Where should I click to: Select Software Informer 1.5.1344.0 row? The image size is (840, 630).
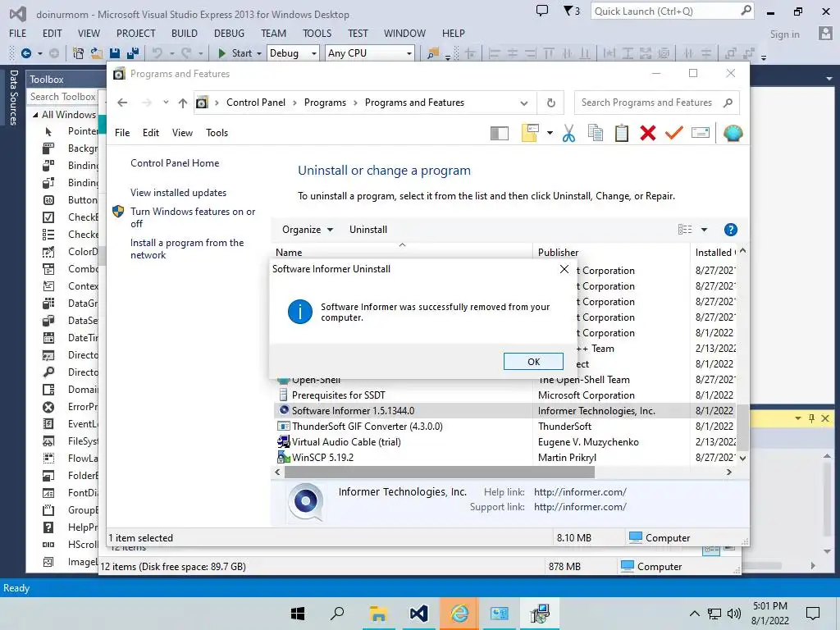pyautogui.click(x=504, y=411)
